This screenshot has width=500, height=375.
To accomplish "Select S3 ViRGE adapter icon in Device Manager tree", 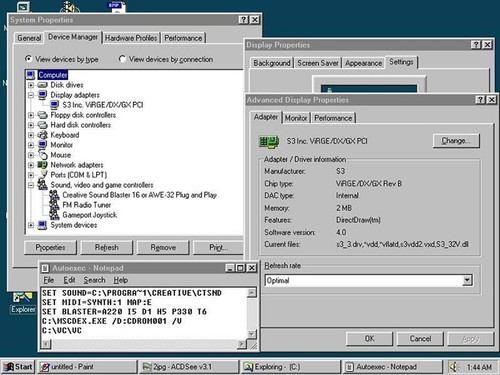I will click(55, 105).
